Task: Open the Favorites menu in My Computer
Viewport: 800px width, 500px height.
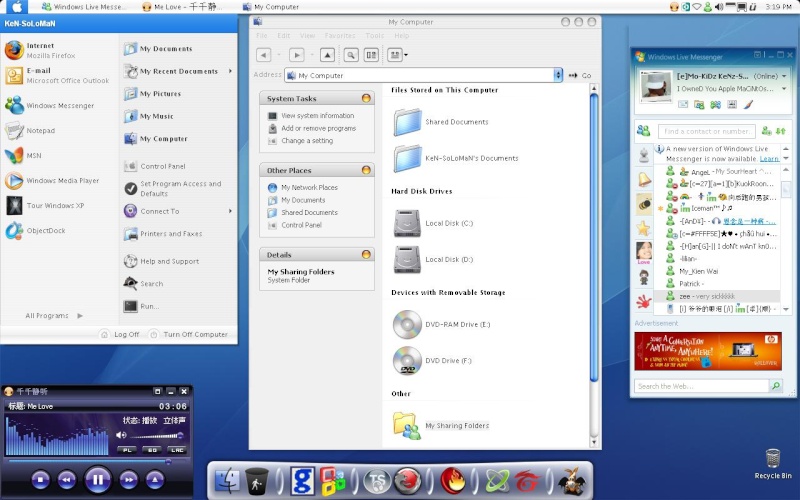Action: (x=340, y=35)
